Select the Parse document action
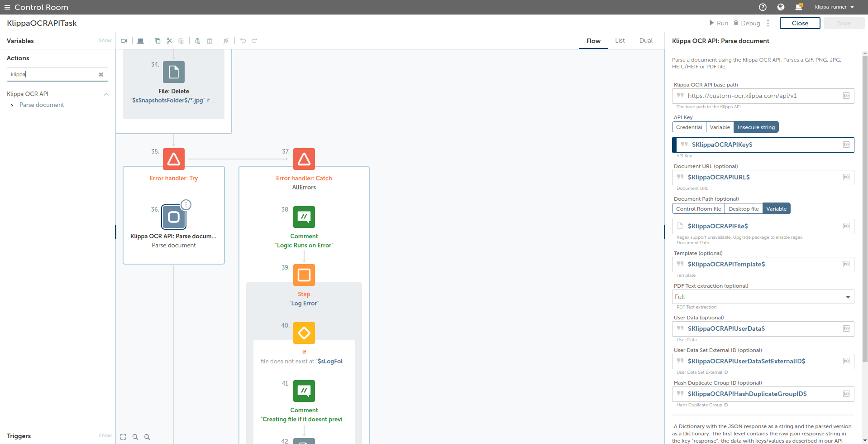 (x=42, y=105)
